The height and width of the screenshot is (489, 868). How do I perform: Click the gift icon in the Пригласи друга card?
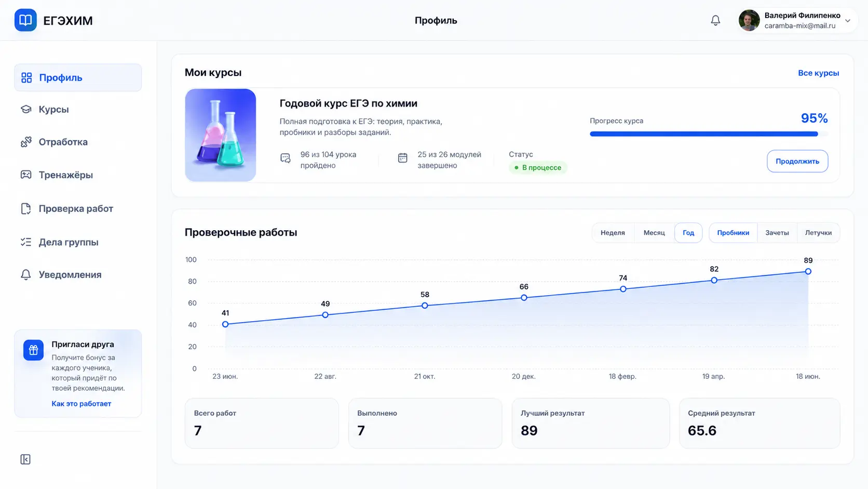point(33,350)
